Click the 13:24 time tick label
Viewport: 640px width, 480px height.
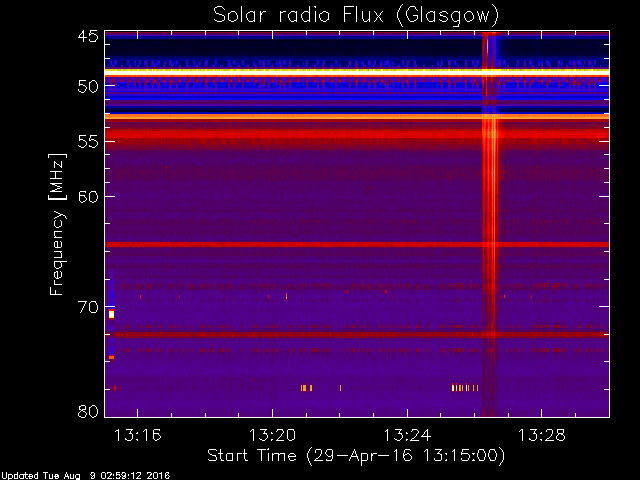pos(407,435)
